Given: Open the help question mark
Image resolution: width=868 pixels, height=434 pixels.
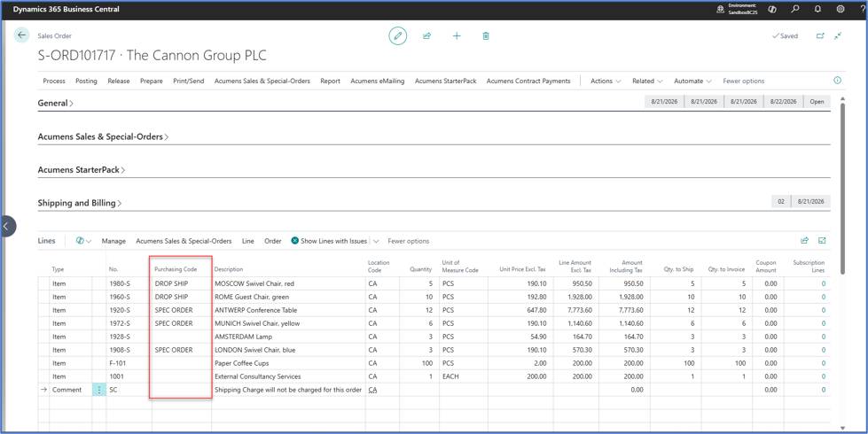Looking at the screenshot, I should [x=862, y=9].
